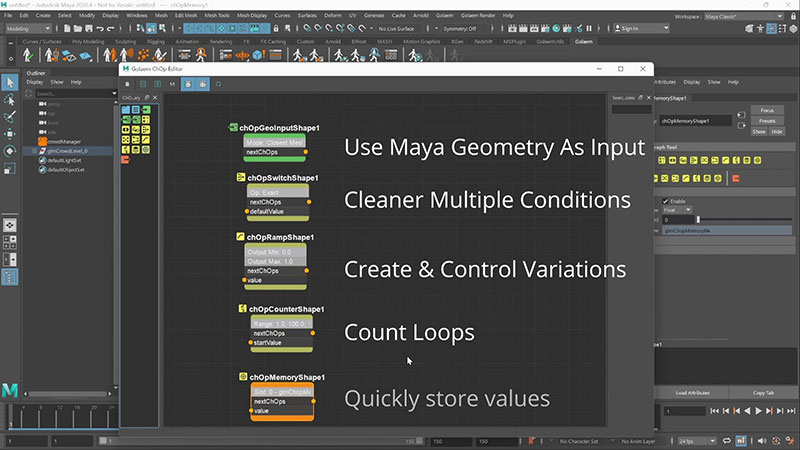Click the Presets button
The image size is (800, 450).
point(765,121)
